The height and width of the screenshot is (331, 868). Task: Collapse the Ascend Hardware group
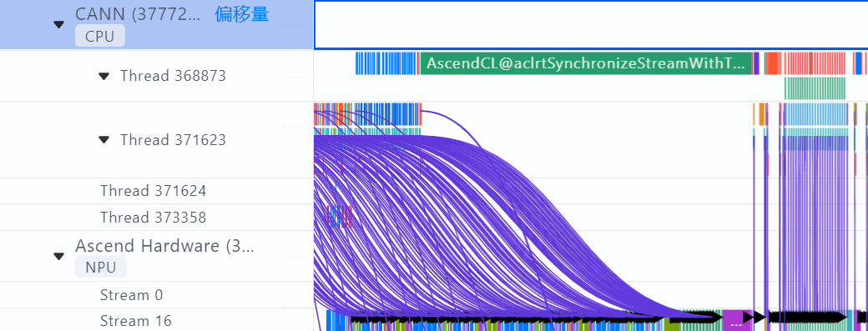58,257
